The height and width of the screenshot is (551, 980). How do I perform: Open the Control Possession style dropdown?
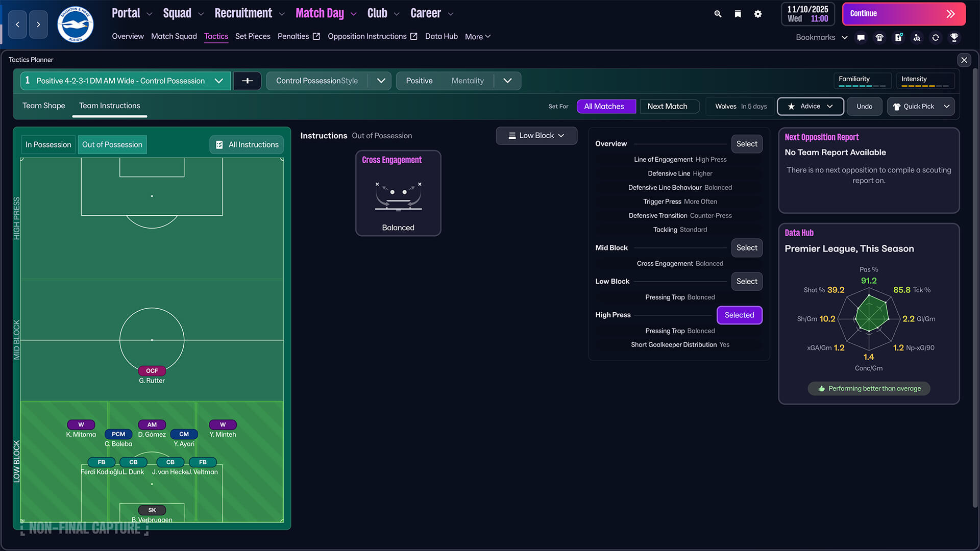click(381, 81)
